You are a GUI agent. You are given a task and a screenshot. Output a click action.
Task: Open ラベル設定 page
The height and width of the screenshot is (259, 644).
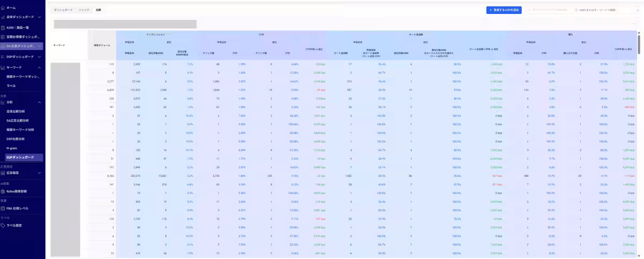pos(14,226)
